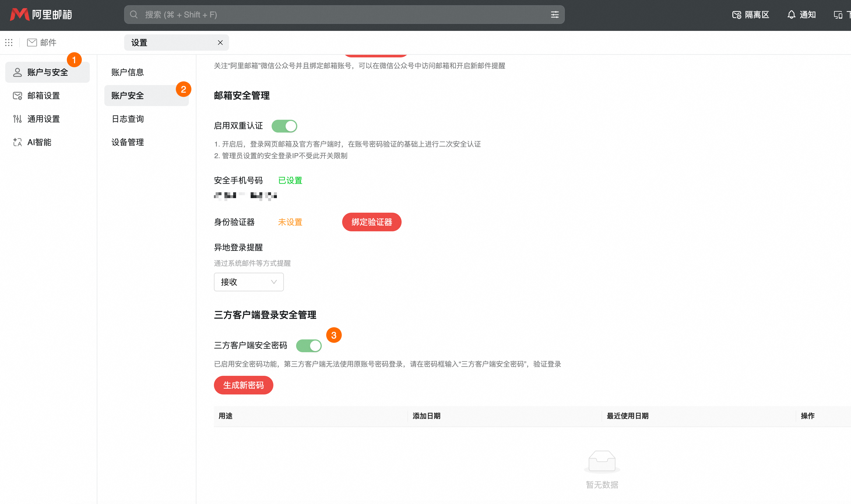Image resolution: width=851 pixels, height=504 pixels.
Task: Turn off the 三方客户端安全密码 switch
Action: click(310, 346)
